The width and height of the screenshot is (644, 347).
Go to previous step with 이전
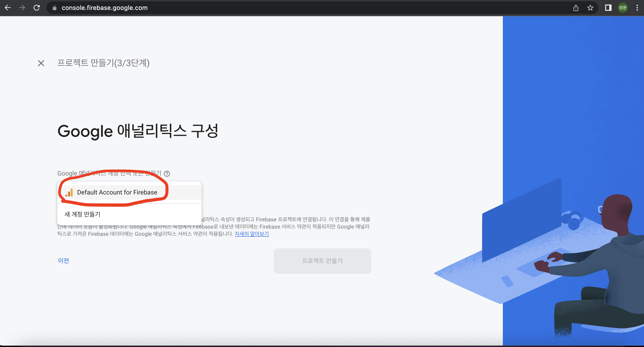pos(64,260)
